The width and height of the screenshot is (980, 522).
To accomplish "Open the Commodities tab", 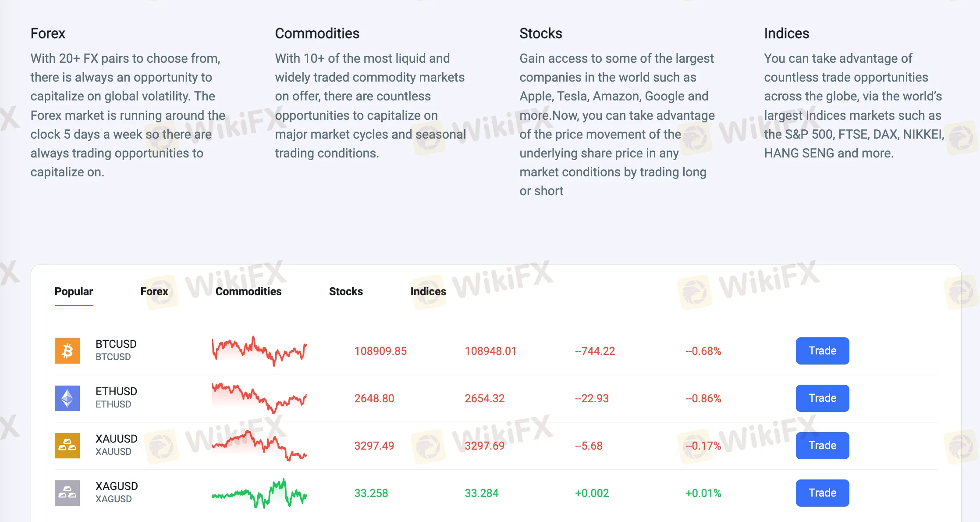I will pyautogui.click(x=248, y=291).
